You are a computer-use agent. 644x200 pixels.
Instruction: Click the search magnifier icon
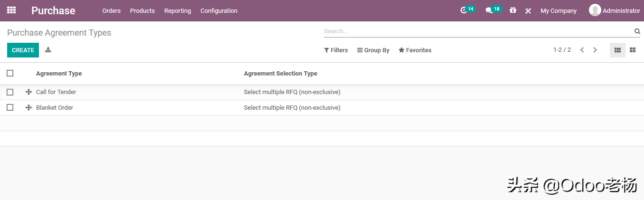(x=637, y=31)
